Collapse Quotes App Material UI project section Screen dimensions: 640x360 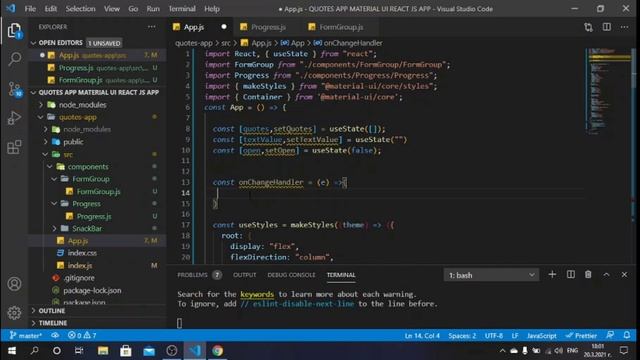coord(98,92)
